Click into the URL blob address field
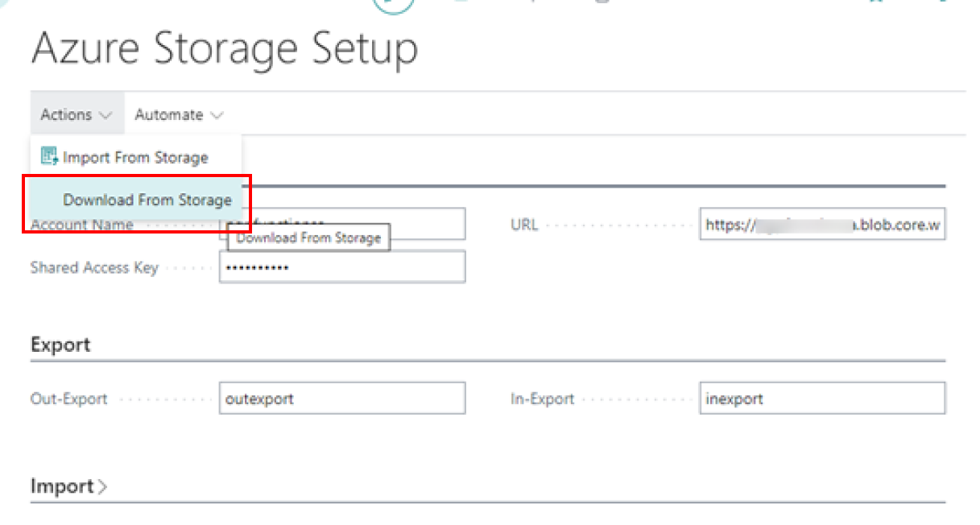Viewport: 980px width, 525px height. 821,225
